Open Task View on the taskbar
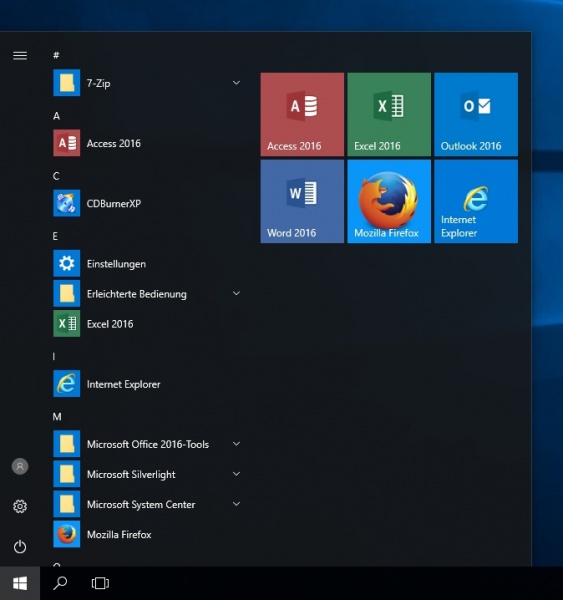Image resolution: width=563 pixels, height=600 pixels. coord(100,584)
